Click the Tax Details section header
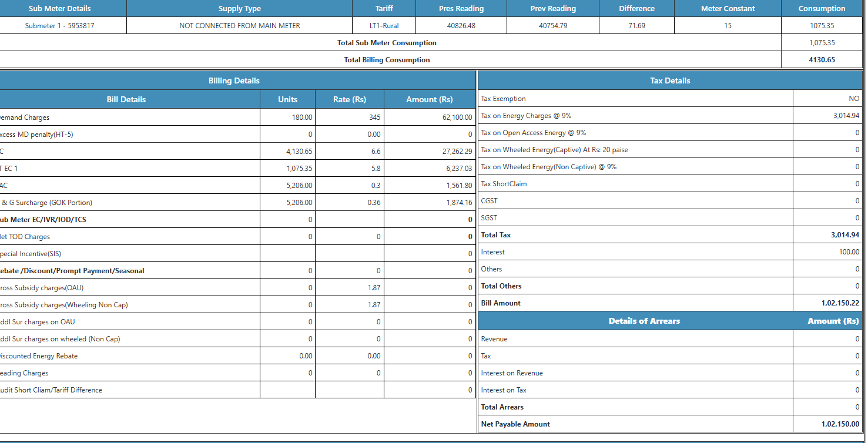868x443 pixels. (670, 80)
